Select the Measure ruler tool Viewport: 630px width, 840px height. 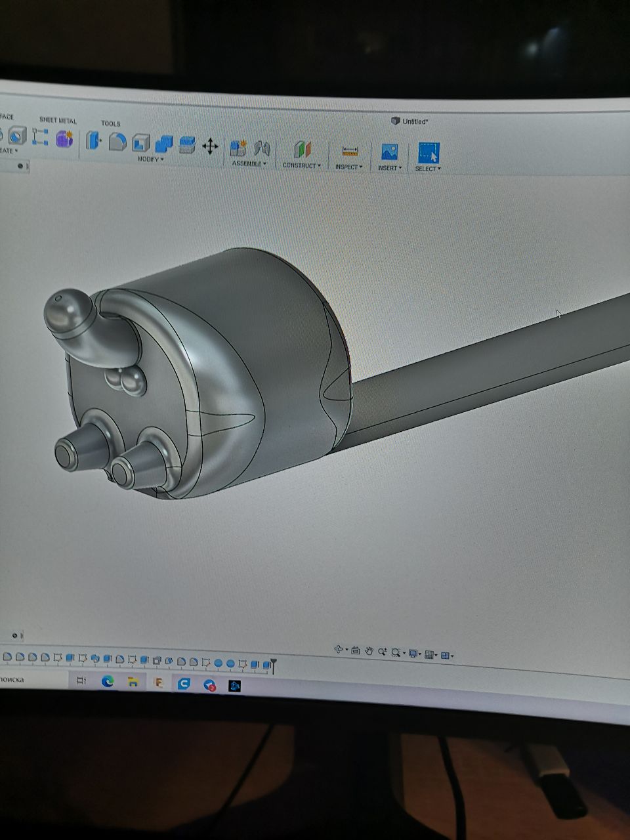tap(350, 152)
